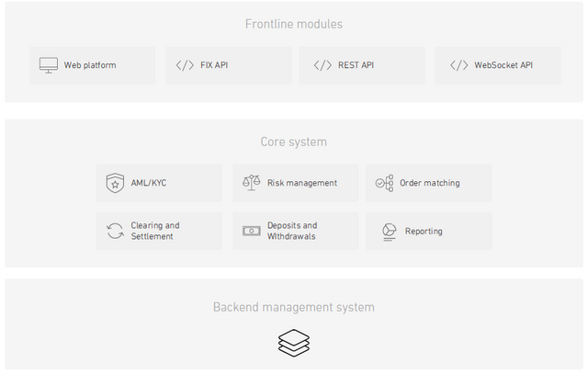Open the FIX API module tile
588x374 pixels.
(x=229, y=65)
